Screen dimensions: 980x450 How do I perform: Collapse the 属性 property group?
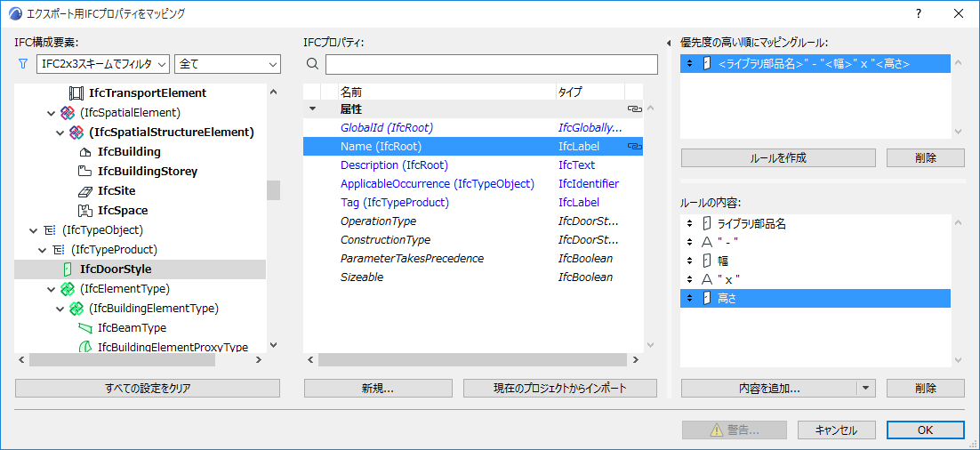point(312,109)
